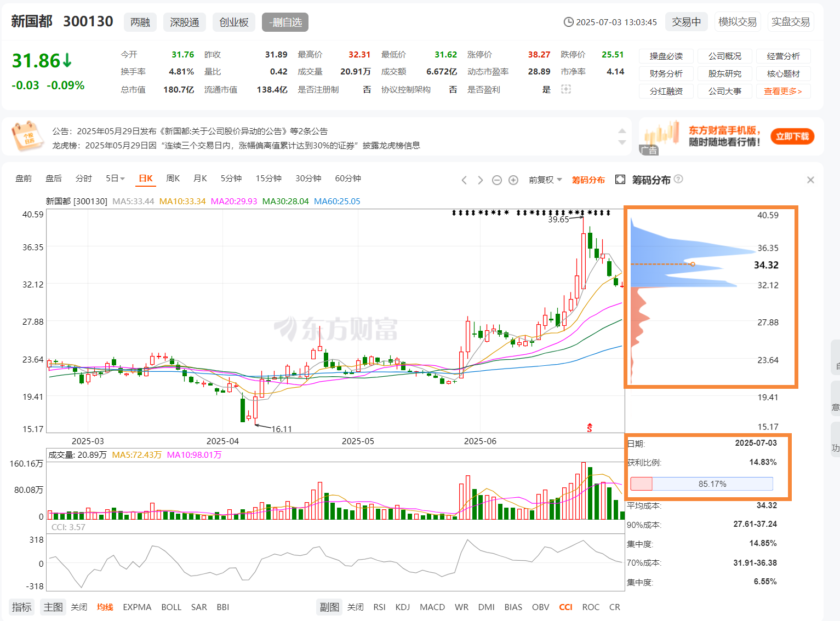Enable 均线 main indicator
The height and width of the screenshot is (621, 840).
point(105,607)
